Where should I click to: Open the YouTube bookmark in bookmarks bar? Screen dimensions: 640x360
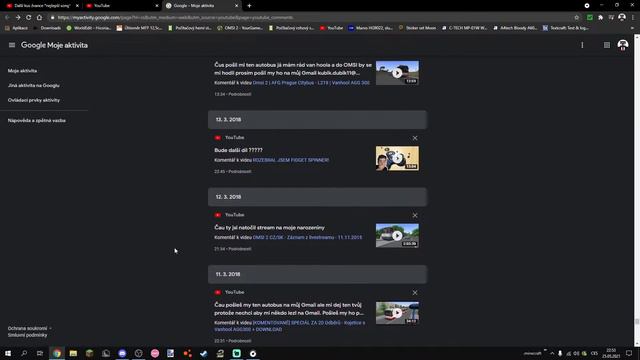(x=331, y=28)
